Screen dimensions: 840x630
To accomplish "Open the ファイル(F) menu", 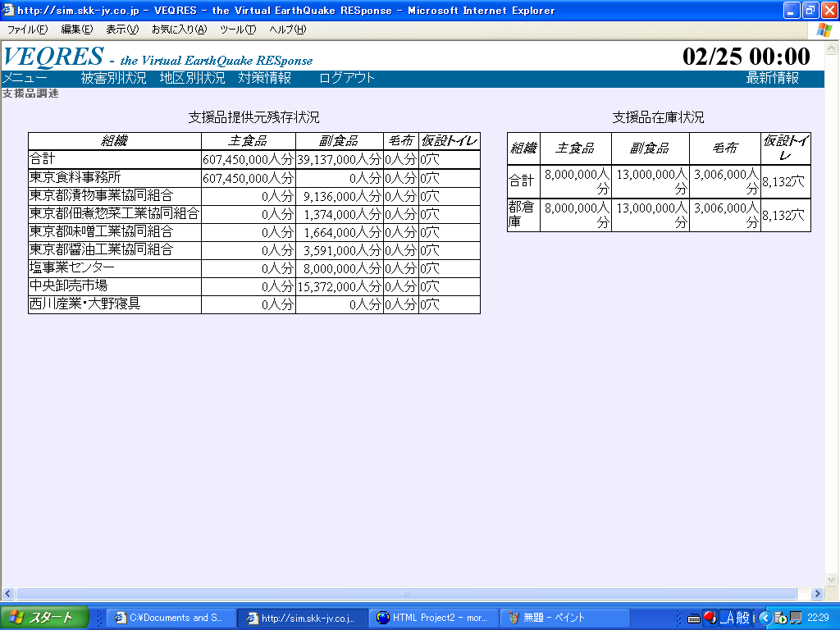I will click(27, 30).
